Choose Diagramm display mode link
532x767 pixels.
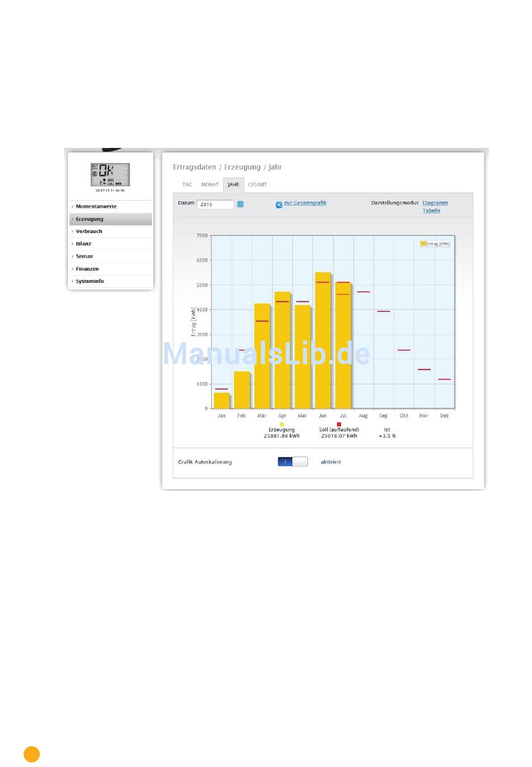tap(435, 203)
